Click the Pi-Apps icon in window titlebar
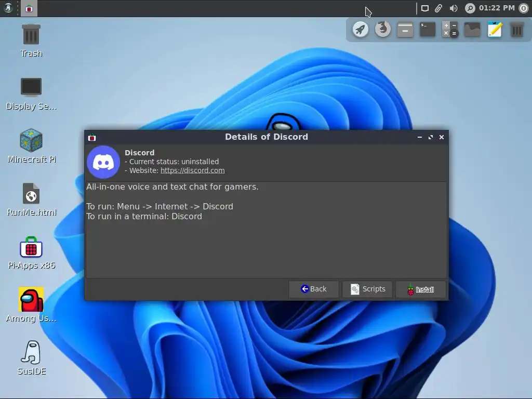 pos(92,137)
